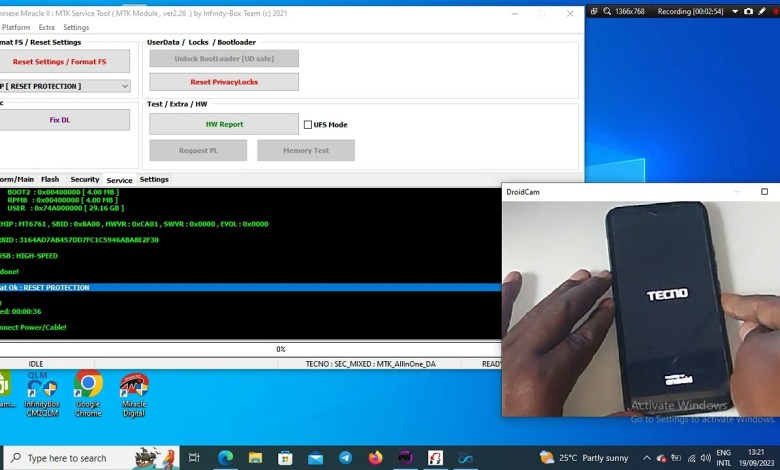This screenshot has width=780, height=470.
Task: Click the IDLE status bar entry
Action: [x=36, y=364]
